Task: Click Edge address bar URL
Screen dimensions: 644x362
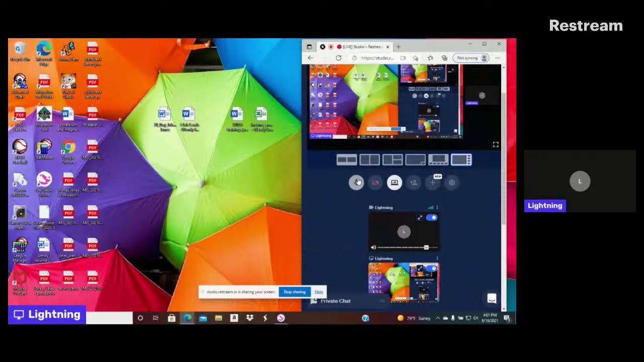Action: [377, 58]
